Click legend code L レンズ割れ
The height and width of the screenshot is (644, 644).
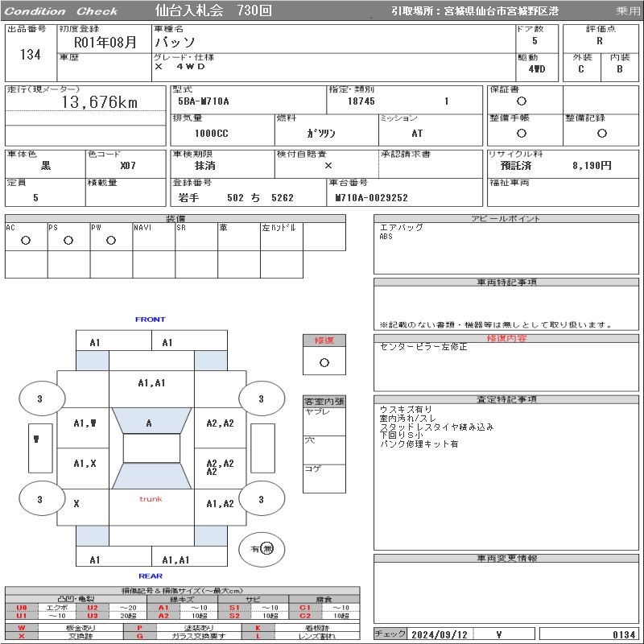[258, 636]
